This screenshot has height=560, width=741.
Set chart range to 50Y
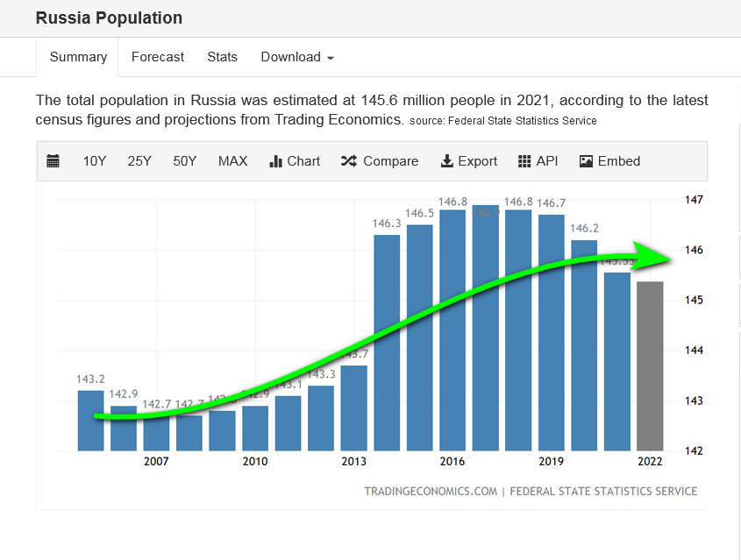(x=185, y=161)
